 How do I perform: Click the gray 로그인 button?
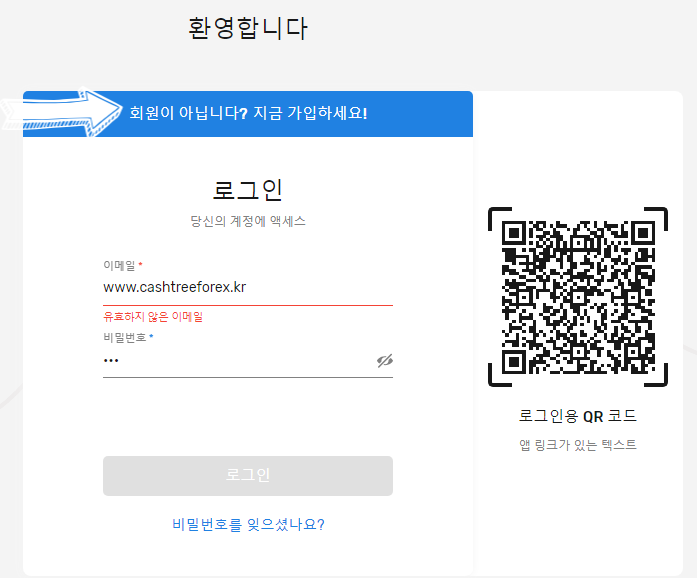point(248,476)
